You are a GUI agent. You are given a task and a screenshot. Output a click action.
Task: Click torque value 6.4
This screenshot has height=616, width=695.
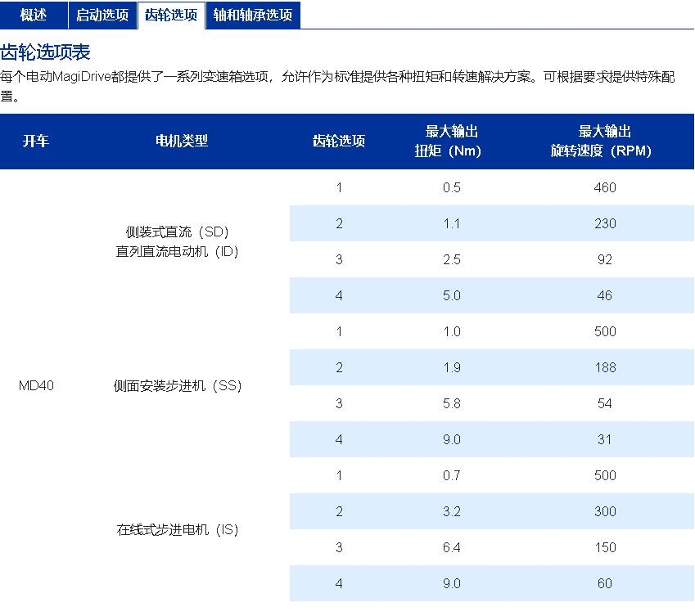(452, 547)
